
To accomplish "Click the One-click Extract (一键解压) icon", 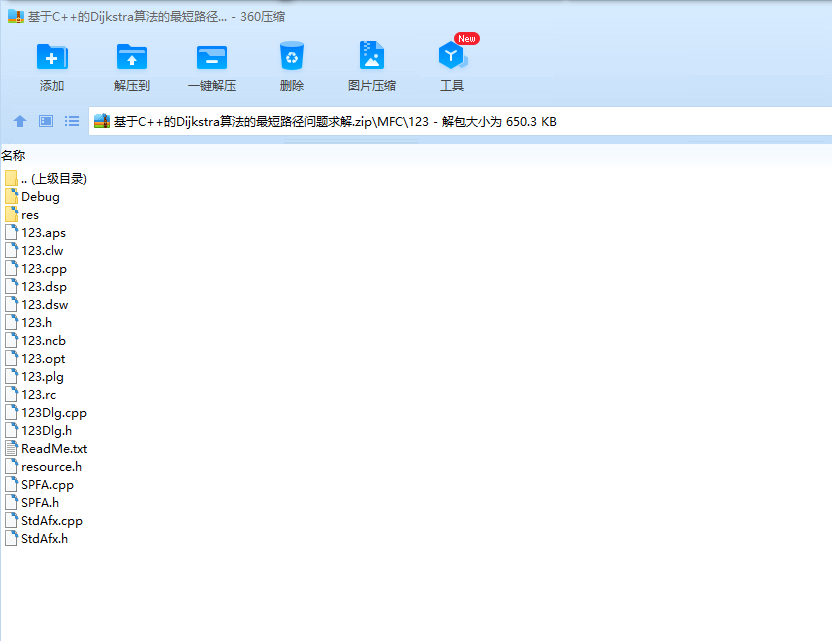I will [212, 57].
